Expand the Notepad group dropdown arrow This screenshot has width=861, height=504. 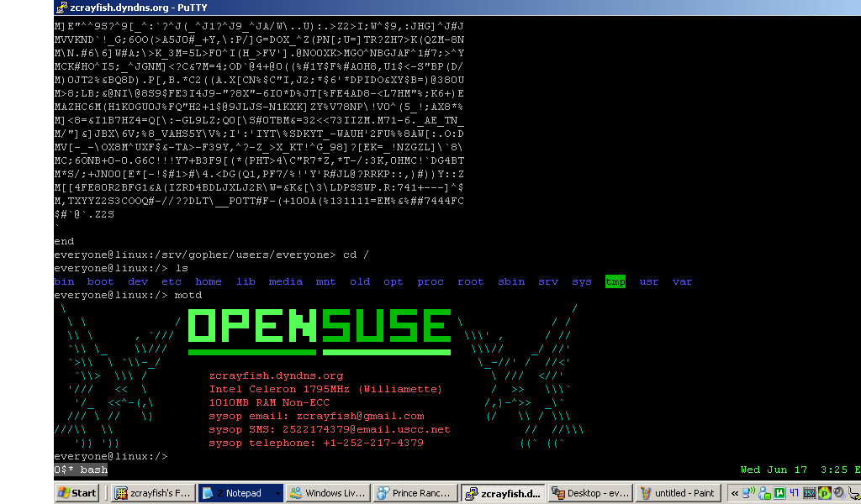click(277, 493)
